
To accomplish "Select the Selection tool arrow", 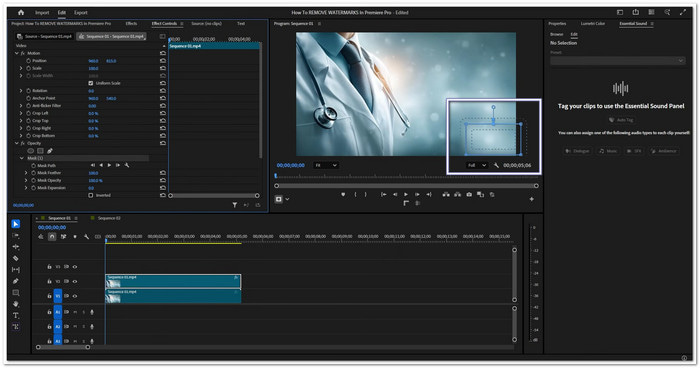I will pos(16,224).
